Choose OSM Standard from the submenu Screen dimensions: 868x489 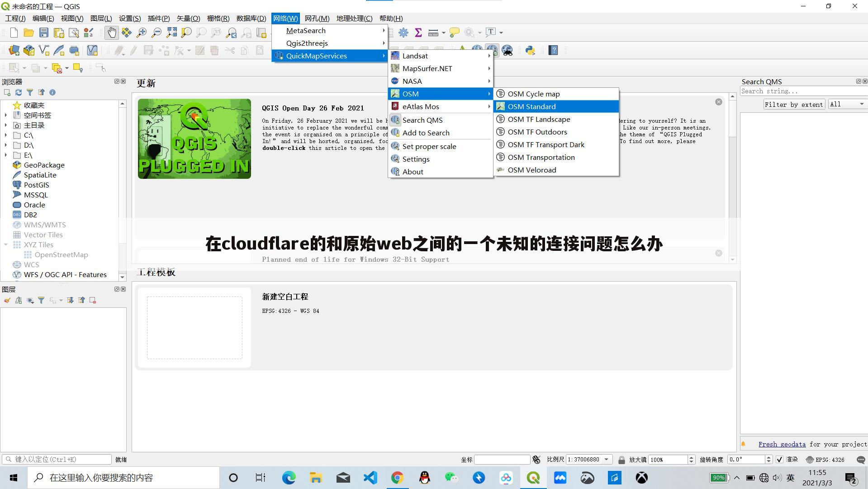556,106
